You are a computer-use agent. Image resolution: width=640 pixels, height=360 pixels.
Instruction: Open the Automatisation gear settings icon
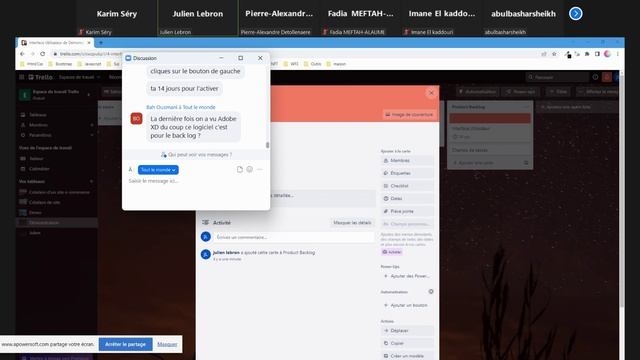point(431,292)
